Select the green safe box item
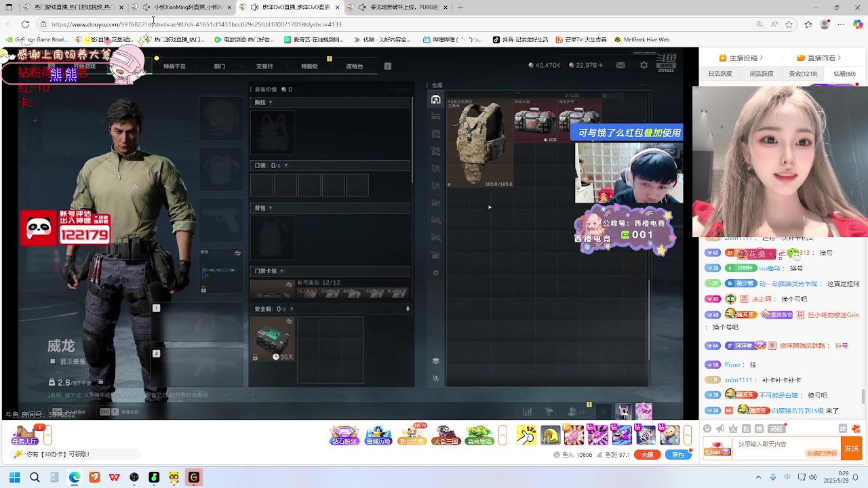868x488 pixels. click(272, 338)
